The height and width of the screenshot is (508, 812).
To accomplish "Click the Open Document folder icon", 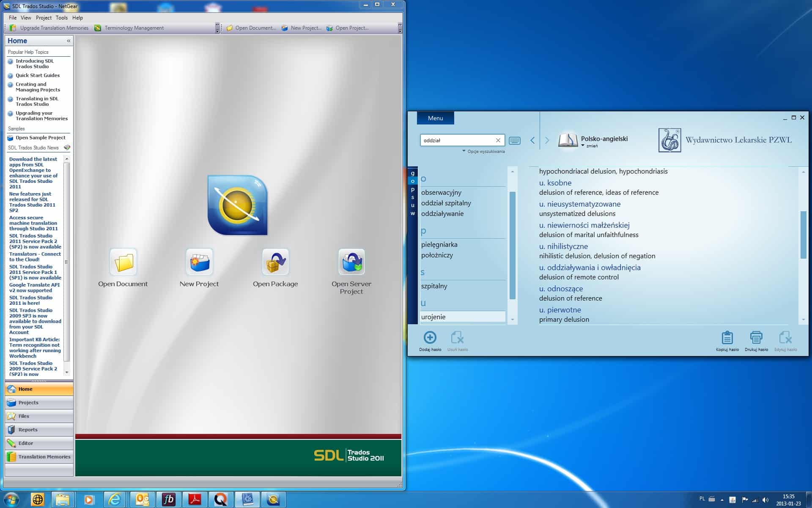I will click(x=123, y=262).
